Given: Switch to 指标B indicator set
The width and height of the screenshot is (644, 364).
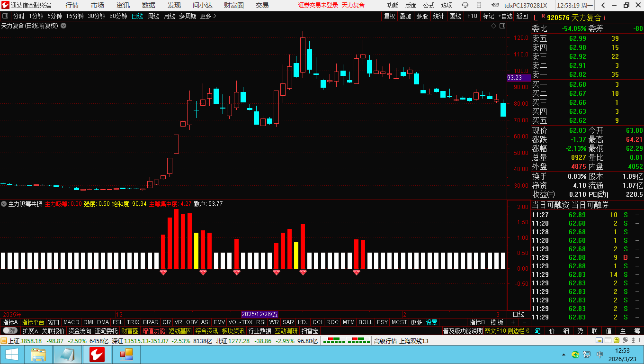Looking at the screenshot, I should pyautogui.click(x=477, y=322).
